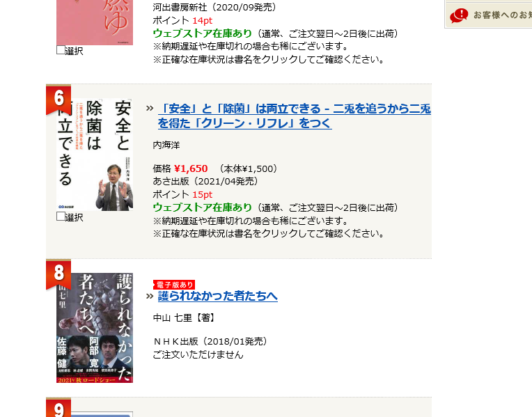The height and width of the screenshot is (417, 532).
Task: Open the 「安全」と「除菌」は両立できる book link
Action: 294,116
